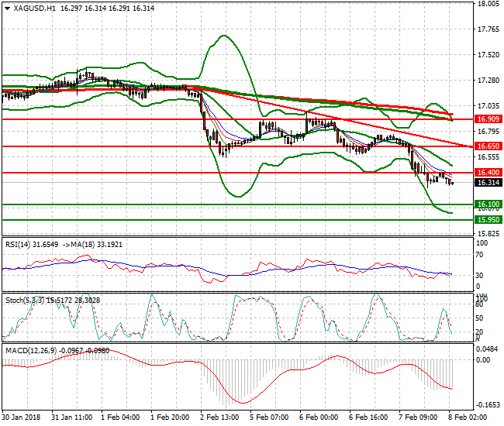Click the MACD scale value 0.0484

[x=488, y=349]
